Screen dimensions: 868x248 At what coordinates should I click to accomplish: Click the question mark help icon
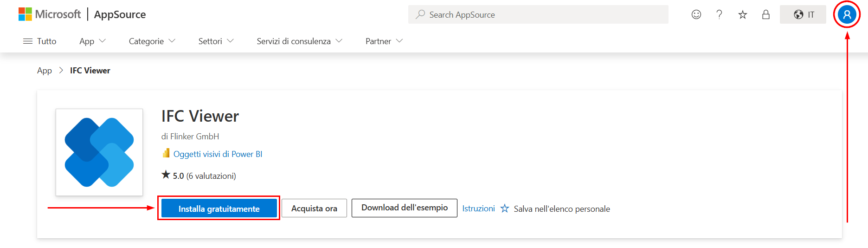[x=719, y=15]
